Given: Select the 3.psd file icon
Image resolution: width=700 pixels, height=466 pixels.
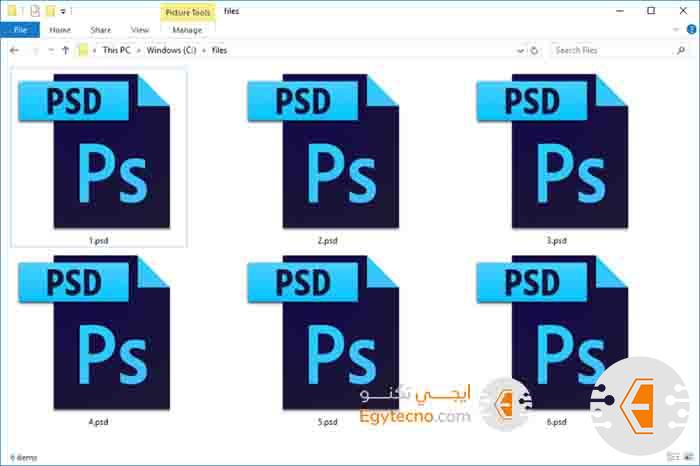Looking at the screenshot, I should pyautogui.click(x=552, y=151).
